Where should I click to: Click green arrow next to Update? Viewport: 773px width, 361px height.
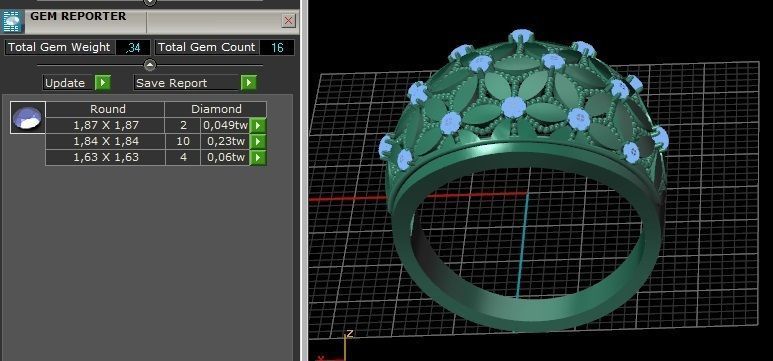[x=103, y=82]
